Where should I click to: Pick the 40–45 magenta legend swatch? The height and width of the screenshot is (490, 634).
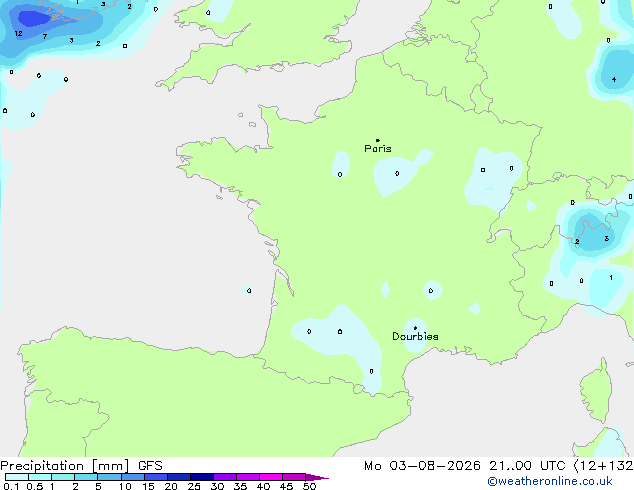pos(271,477)
